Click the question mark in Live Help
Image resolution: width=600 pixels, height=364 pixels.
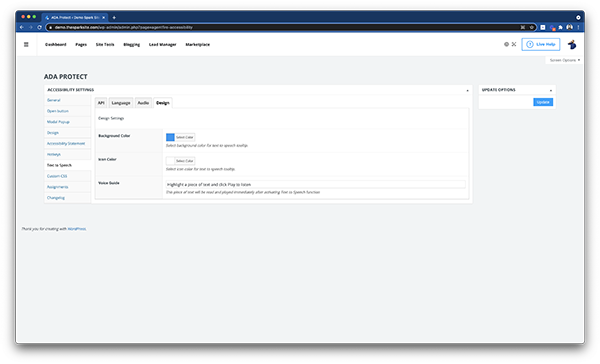[530, 44]
